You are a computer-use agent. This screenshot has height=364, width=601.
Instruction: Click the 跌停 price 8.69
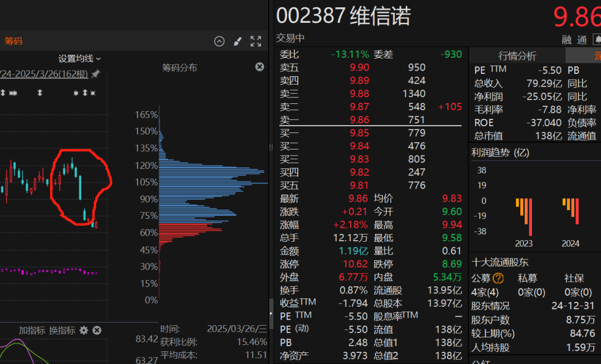tap(452, 264)
